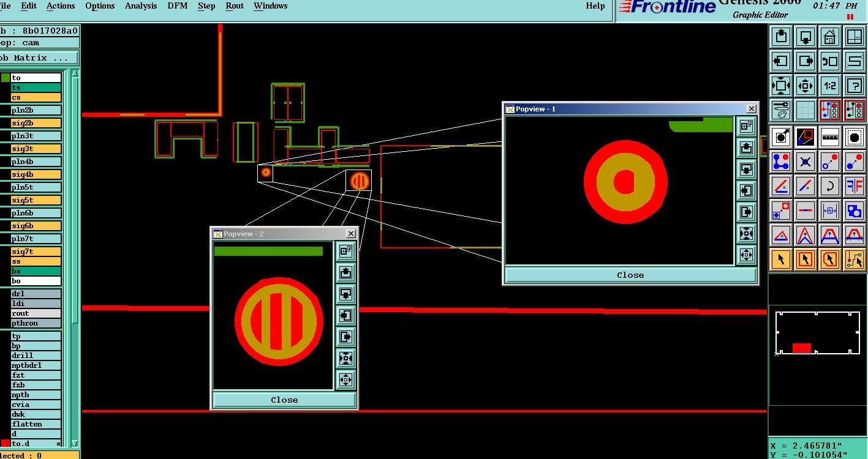Viewport: 868px width, 459px height.
Task: Open the Job Matrix ... button
Action: [x=38, y=58]
